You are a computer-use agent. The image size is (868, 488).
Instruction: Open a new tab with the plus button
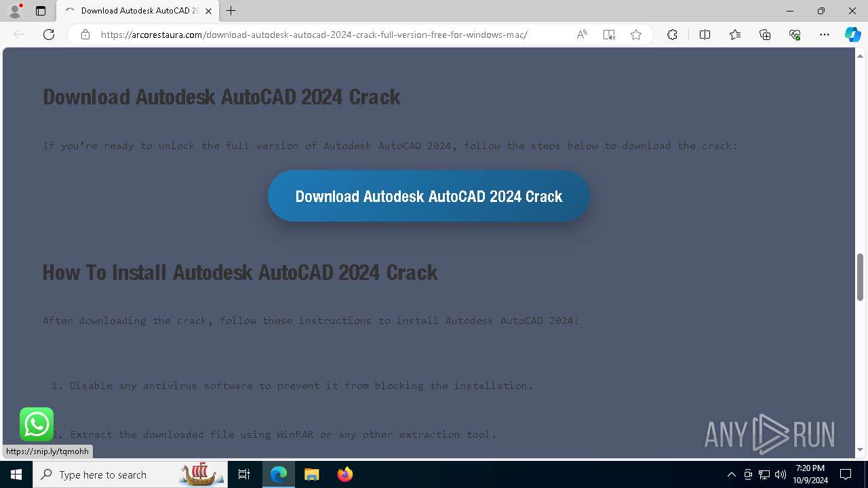(x=231, y=11)
